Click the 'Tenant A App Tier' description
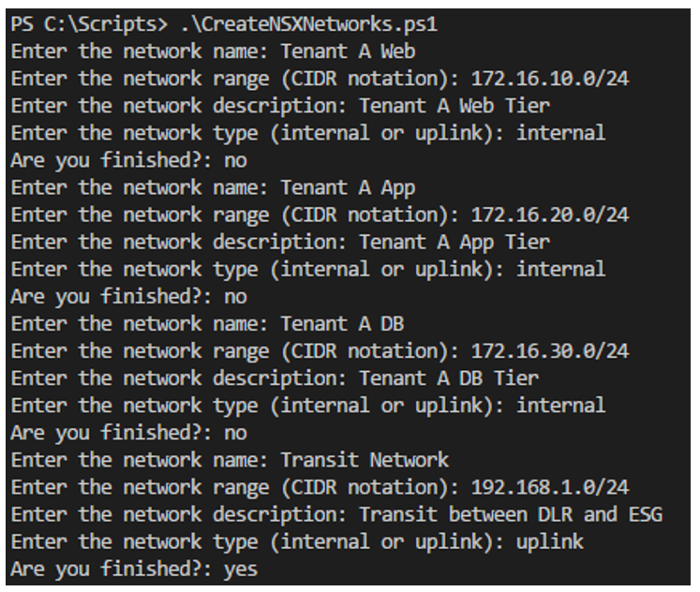 454,243
